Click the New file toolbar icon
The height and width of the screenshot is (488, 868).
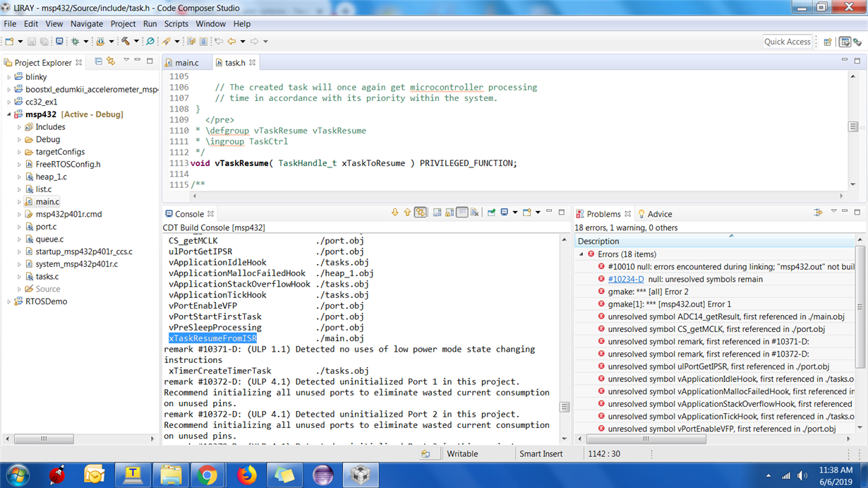coord(9,42)
